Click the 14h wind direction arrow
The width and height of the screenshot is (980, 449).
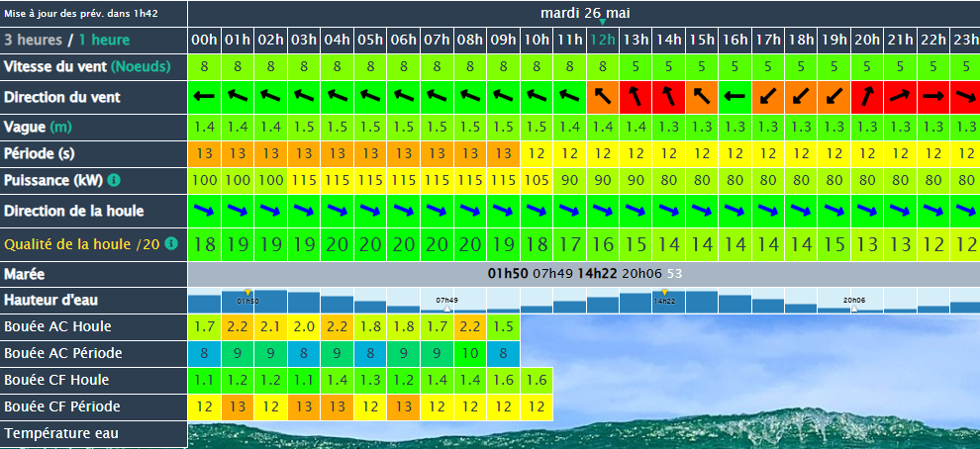tap(669, 97)
